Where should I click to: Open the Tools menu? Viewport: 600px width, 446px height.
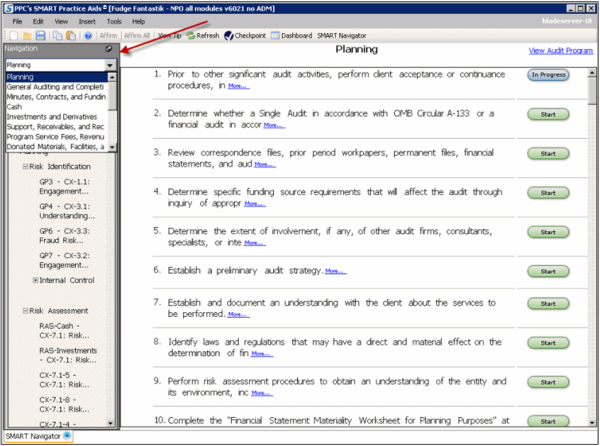pos(113,20)
